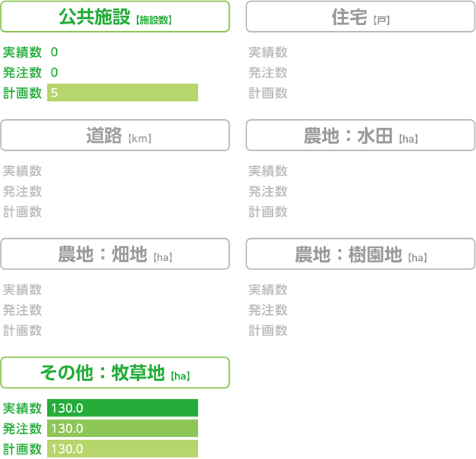Click the 公共施設 計画数 bar showing 5

[x=122, y=93]
